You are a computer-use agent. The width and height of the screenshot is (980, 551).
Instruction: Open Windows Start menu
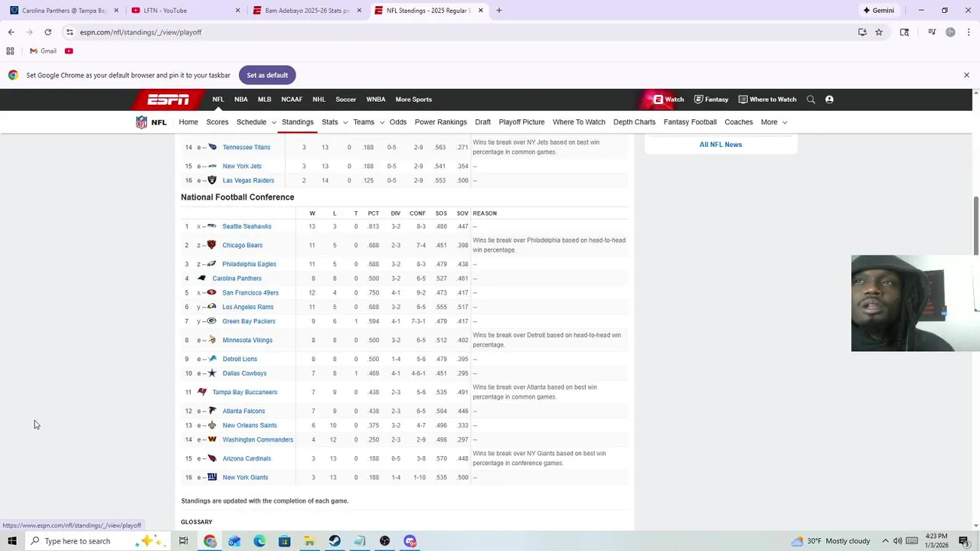coord(12,541)
